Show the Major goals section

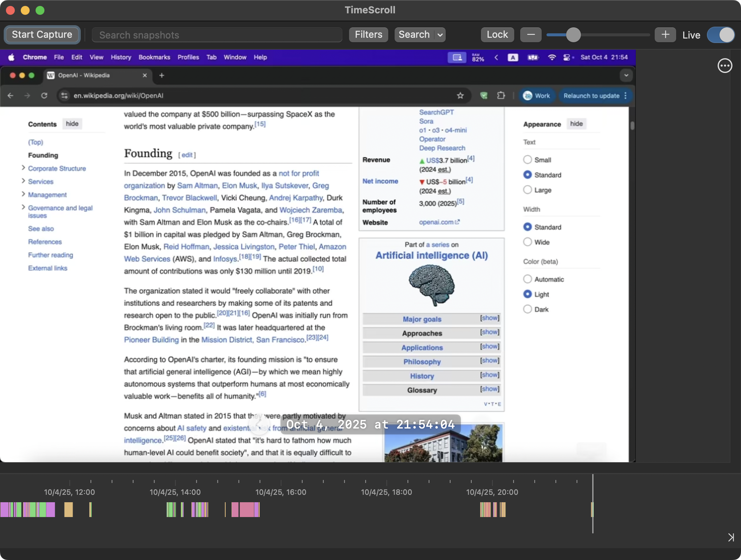[x=489, y=318]
